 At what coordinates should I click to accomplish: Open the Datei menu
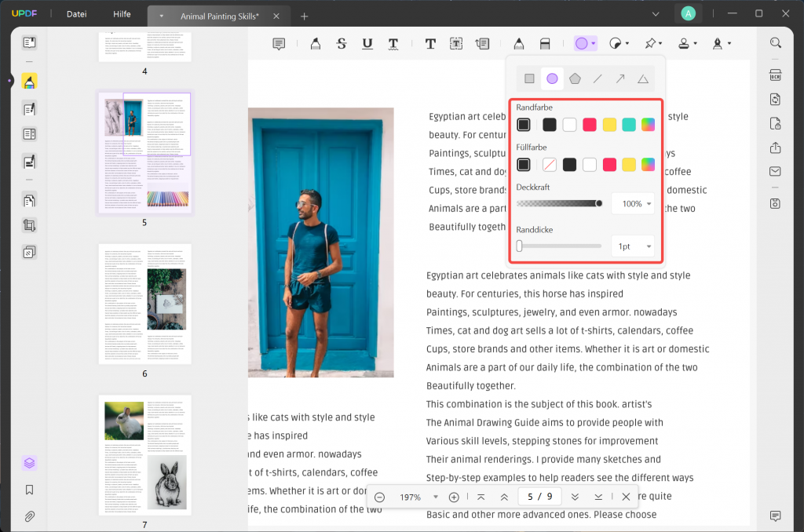pos(76,14)
